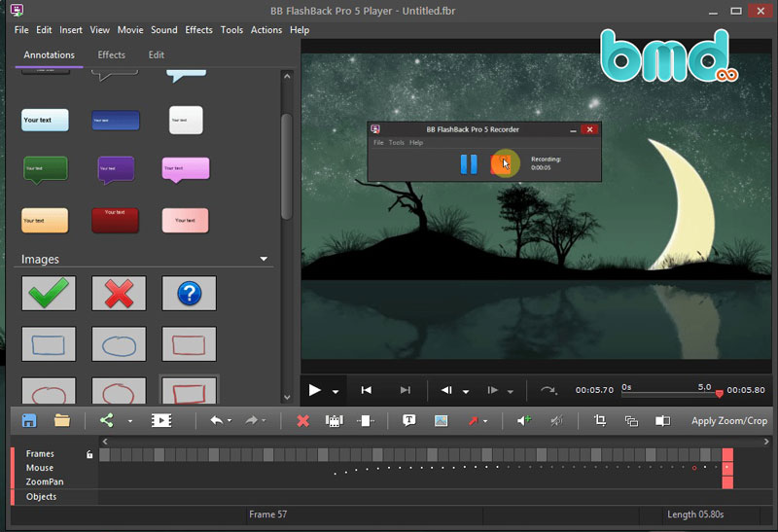Image resolution: width=778 pixels, height=532 pixels.
Task: Select the blue question mark image
Action: click(189, 294)
